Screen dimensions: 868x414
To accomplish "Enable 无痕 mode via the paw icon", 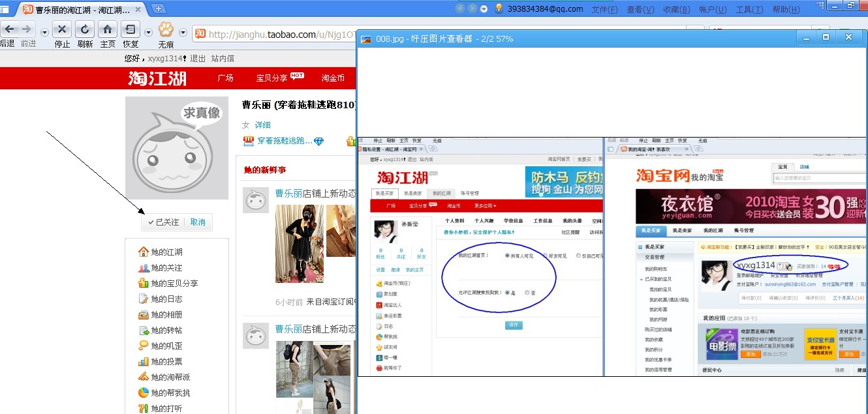I will pyautogui.click(x=166, y=29).
